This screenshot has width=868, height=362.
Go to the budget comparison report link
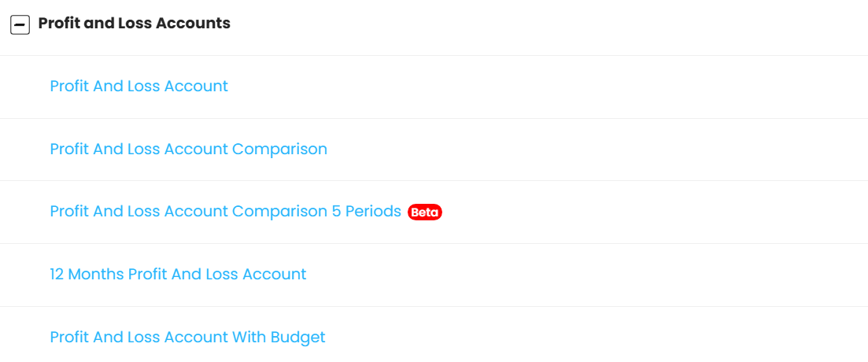point(187,338)
